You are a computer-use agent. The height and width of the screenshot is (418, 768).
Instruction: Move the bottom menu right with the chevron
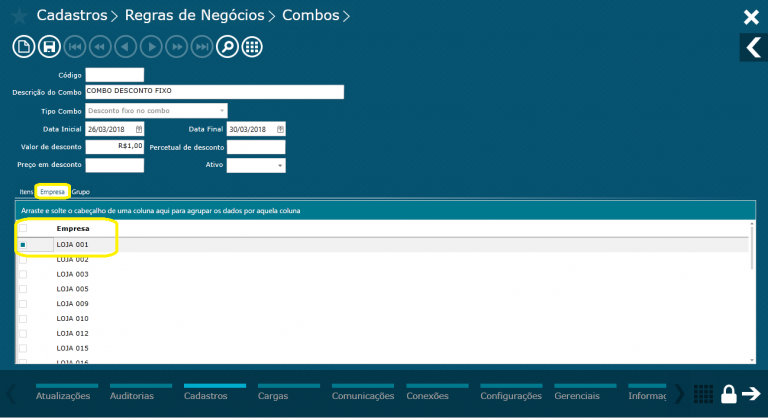679,393
